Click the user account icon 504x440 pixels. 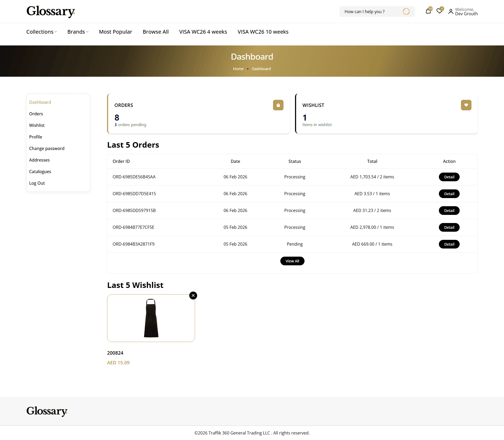451,12
